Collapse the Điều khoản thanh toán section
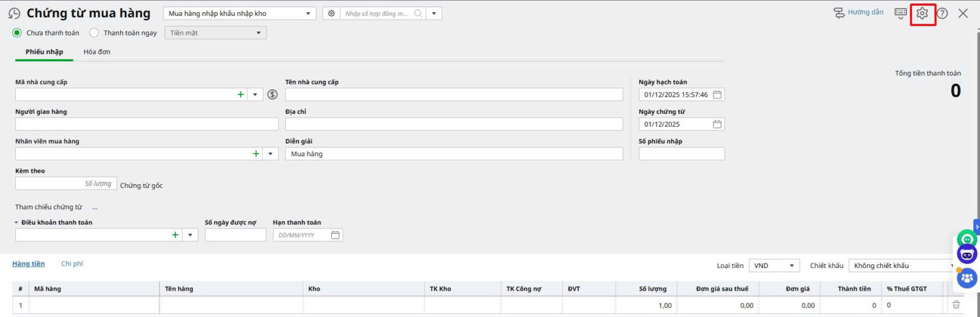 tap(17, 223)
